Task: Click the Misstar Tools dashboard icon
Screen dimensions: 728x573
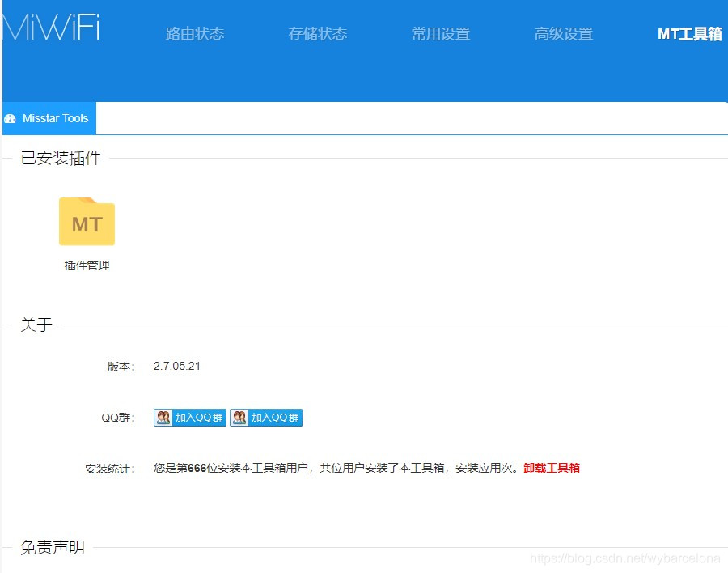Action: [x=10, y=118]
